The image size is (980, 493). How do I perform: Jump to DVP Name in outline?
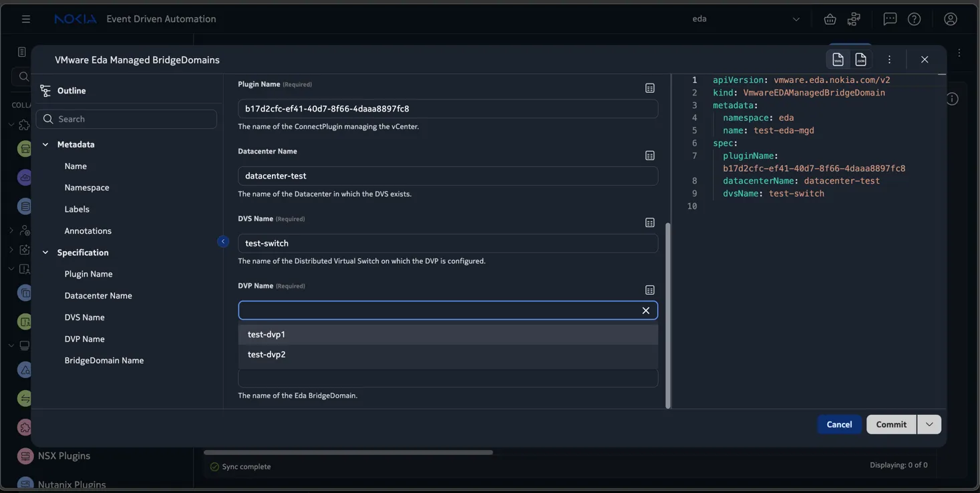[84, 339]
